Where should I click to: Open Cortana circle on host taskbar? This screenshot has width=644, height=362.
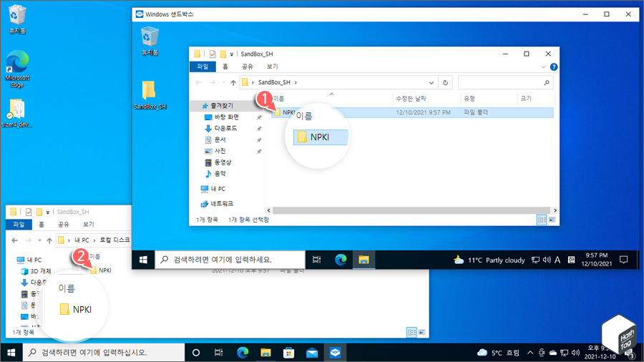click(x=196, y=353)
